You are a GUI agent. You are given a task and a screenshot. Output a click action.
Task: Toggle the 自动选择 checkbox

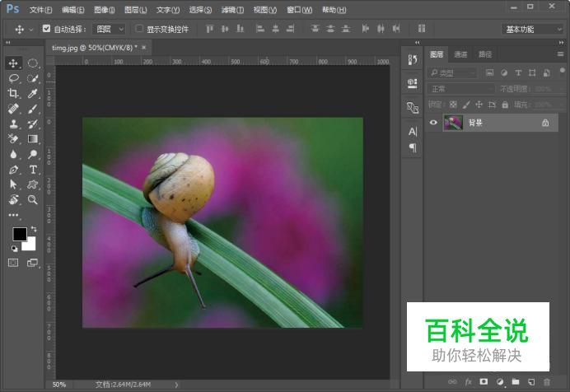tap(46, 29)
